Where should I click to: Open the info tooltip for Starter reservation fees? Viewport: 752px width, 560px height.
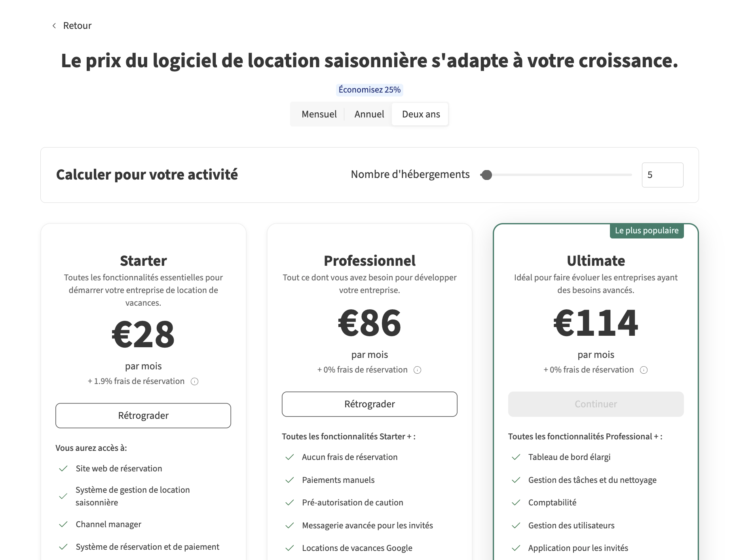tap(194, 381)
